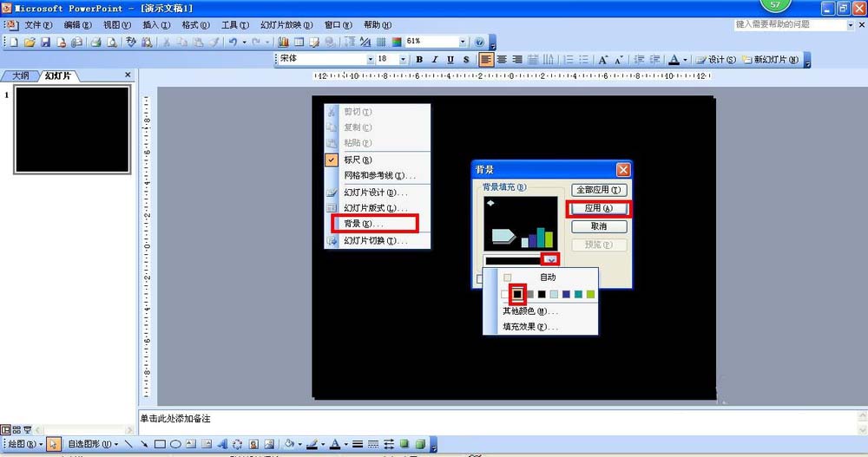Image resolution: width=868 pixels, height=457 pixels.
Task: Align text to the right
Action: [x=517, y=59]
